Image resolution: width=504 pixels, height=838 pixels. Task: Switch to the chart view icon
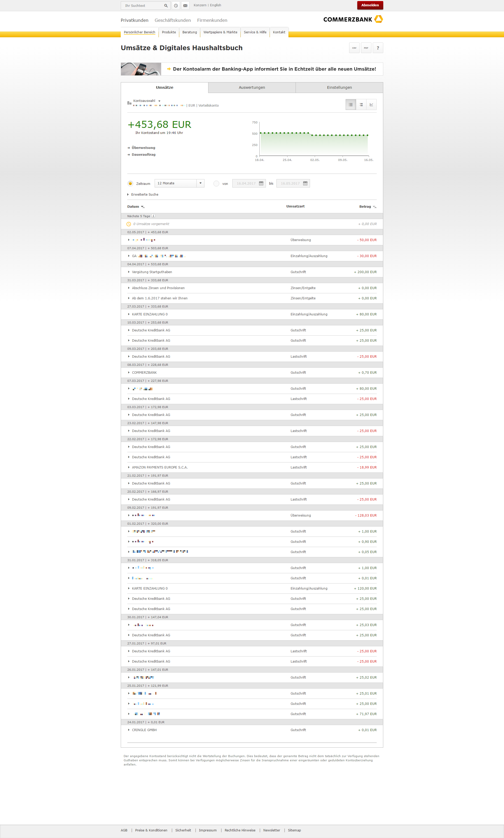tap(371, 105)
